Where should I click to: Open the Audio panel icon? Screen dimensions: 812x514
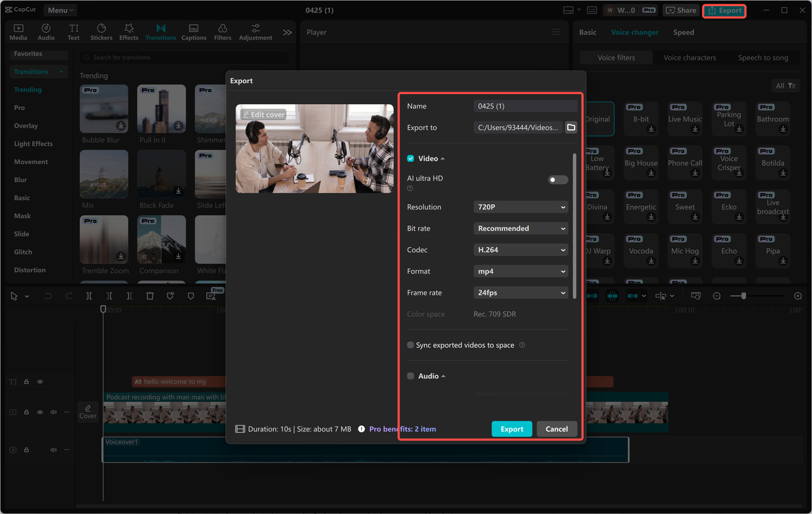point(46,32)
